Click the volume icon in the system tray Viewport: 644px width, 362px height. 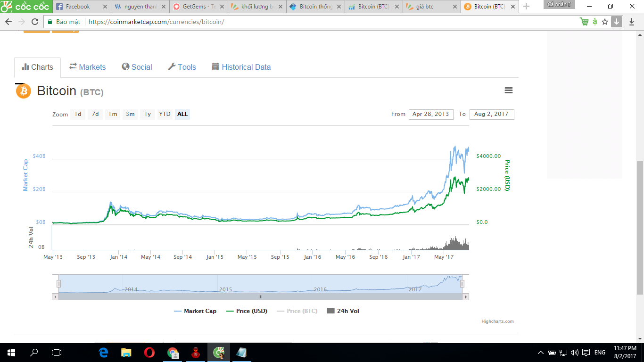click(574, 353)
